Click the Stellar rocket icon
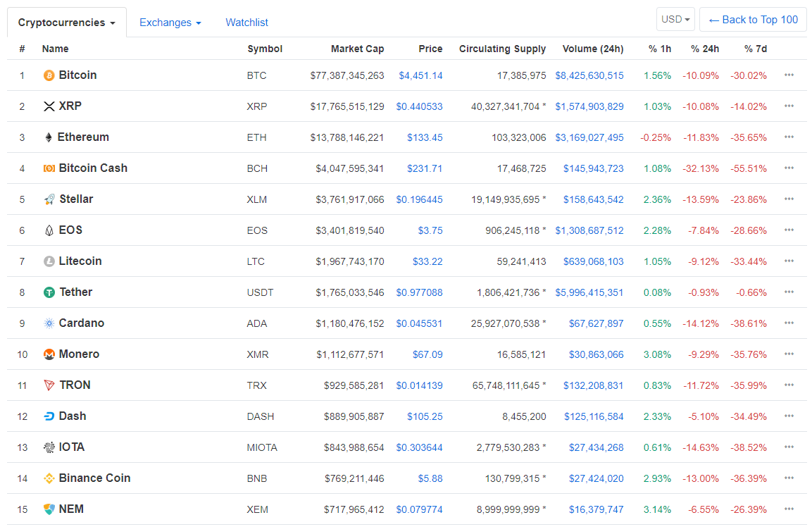Image resolution: width=812 pixels, height=527 pixels. click(x=49, y=199)
